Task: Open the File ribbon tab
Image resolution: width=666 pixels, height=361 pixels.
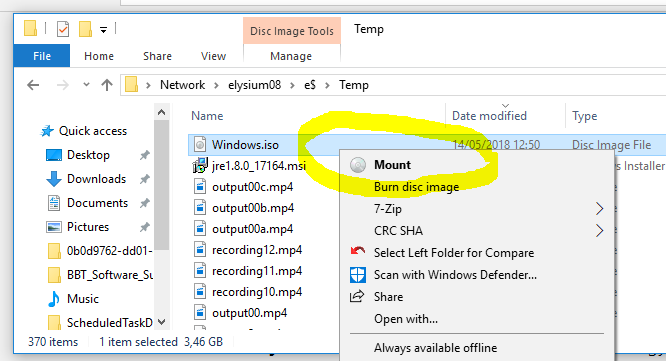Action: (x=42, y=56)
